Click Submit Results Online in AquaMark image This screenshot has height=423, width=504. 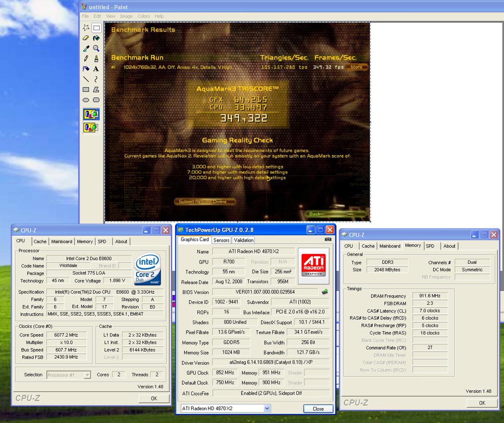205,202
